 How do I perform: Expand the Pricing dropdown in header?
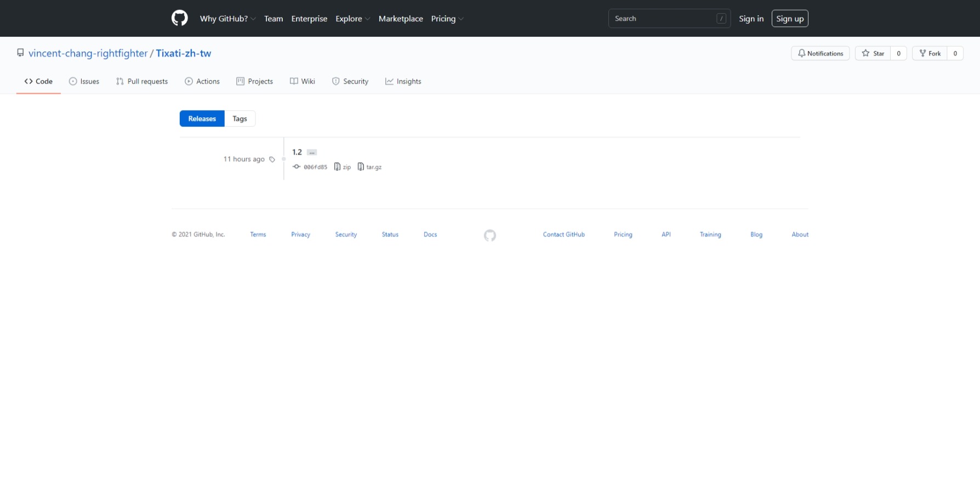[x=447, y=19]
